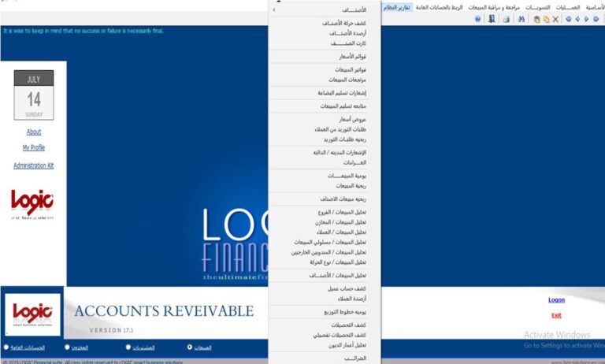Click the July 14 calendar icon

coord(34,95)
